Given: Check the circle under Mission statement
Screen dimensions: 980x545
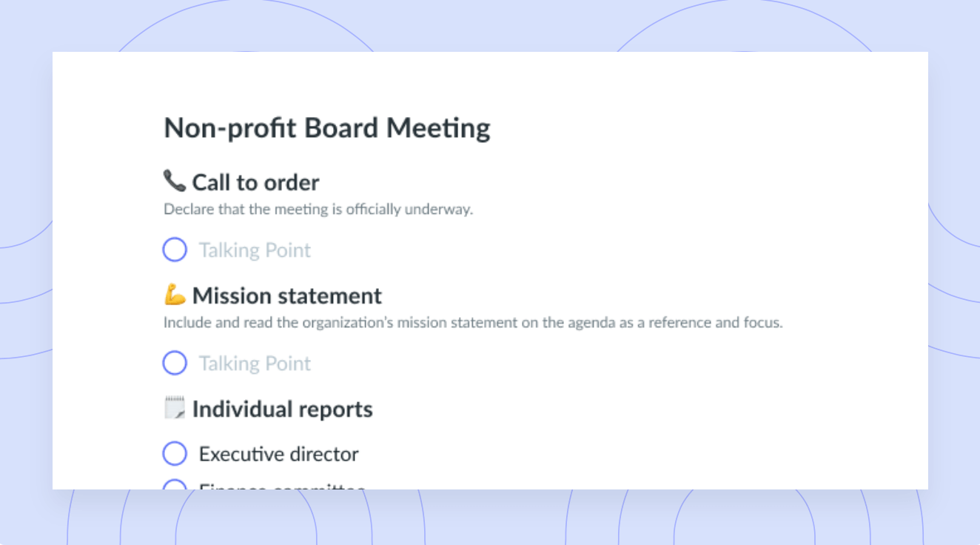Looking at the screenshot, I should (x=175, y=363).
